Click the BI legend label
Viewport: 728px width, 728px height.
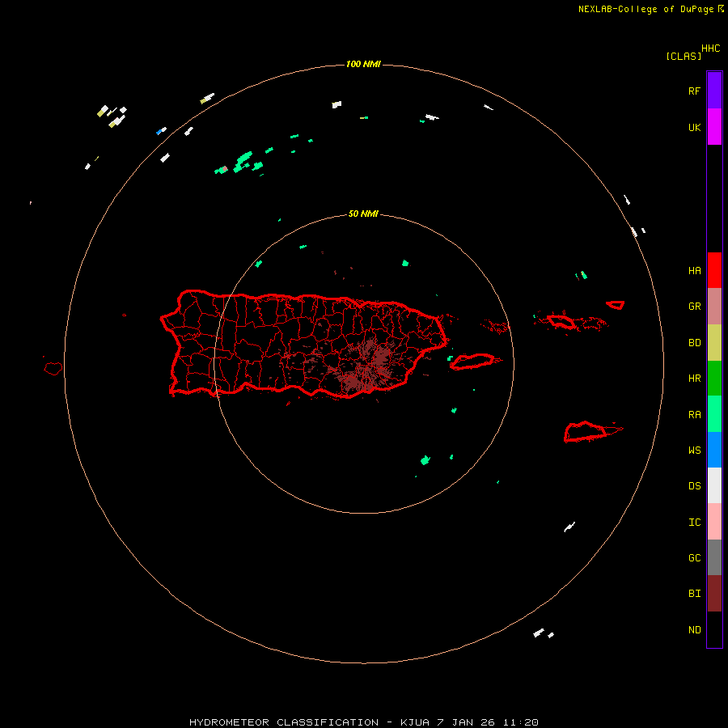pos(694,594)
